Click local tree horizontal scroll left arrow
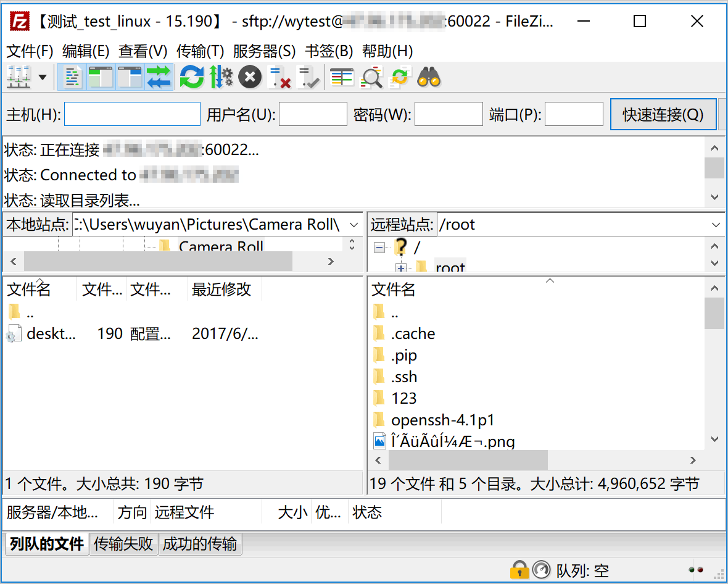This screenshot has height=584, width=728. 14,261
